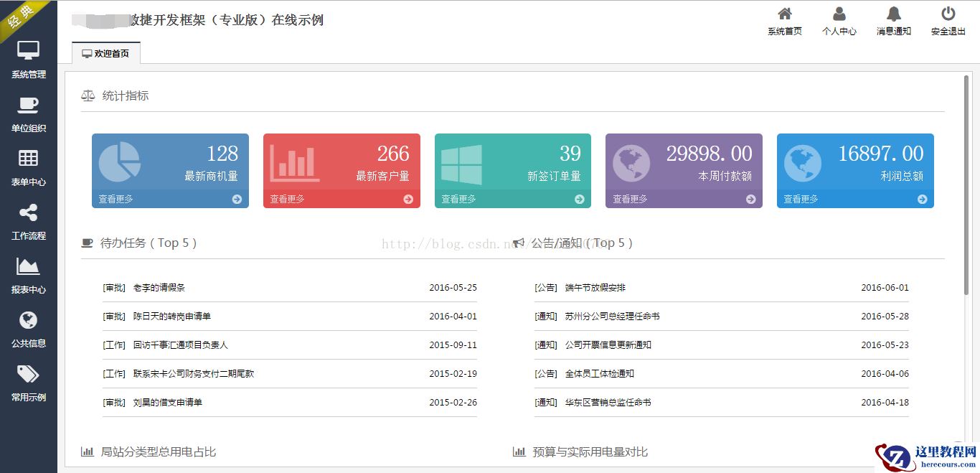
Task: Select the 工作流程 share icon
Action: pos(28,212)
